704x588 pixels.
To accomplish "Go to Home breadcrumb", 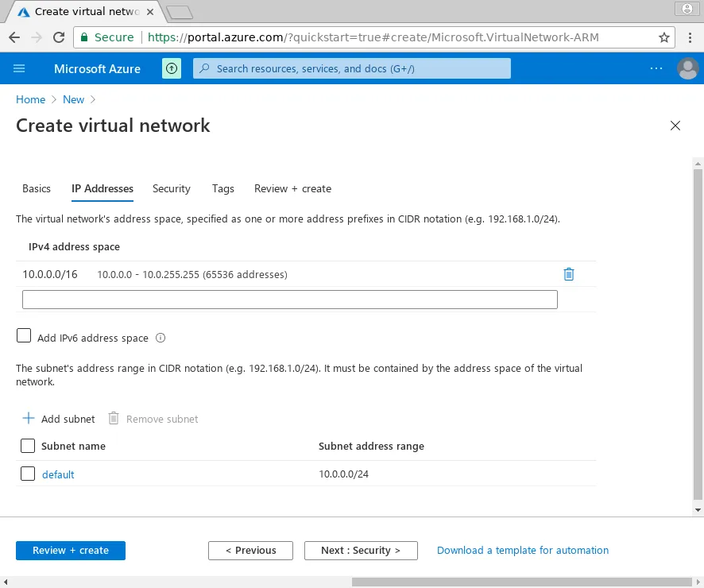I will (x=30, y=99).
